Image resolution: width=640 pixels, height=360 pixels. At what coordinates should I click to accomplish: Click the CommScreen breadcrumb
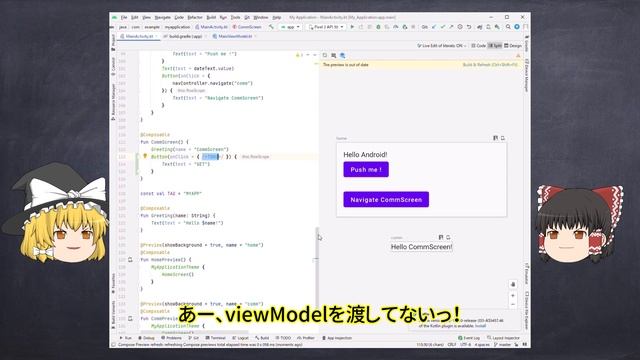pyautogui.click(x=247, y=27)
